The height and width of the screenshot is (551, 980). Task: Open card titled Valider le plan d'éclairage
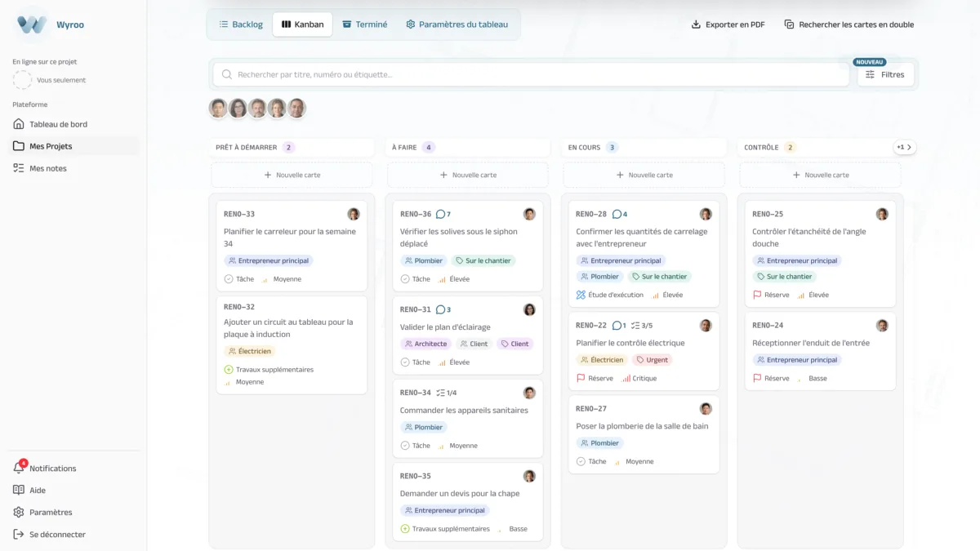(468, 335)
